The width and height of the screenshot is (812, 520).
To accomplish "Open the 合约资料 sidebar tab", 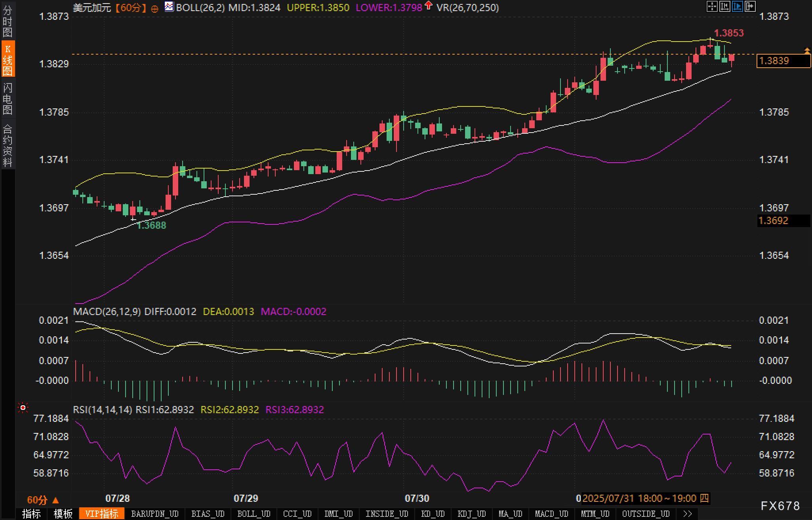I will tap(8, 145).
